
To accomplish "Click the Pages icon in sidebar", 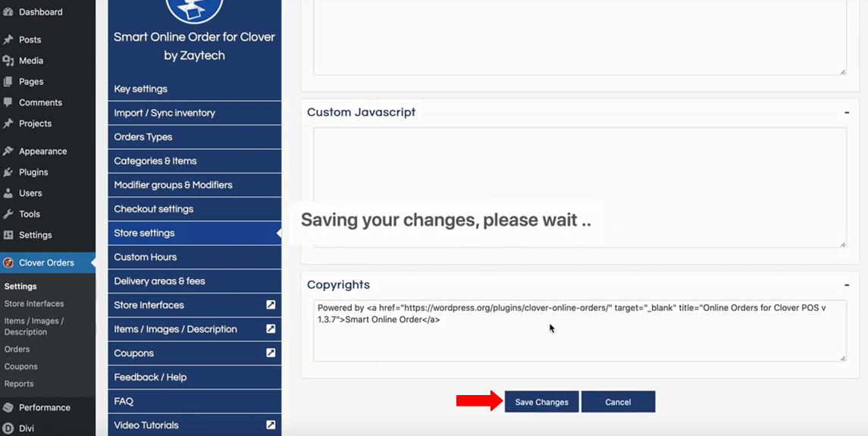I will tap(8, 81).
